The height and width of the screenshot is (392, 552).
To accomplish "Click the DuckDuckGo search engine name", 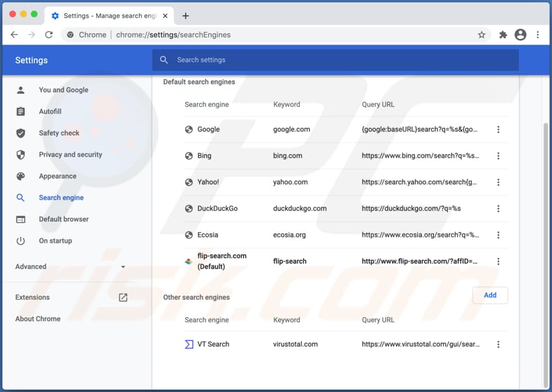I will [x=217, y=208].
